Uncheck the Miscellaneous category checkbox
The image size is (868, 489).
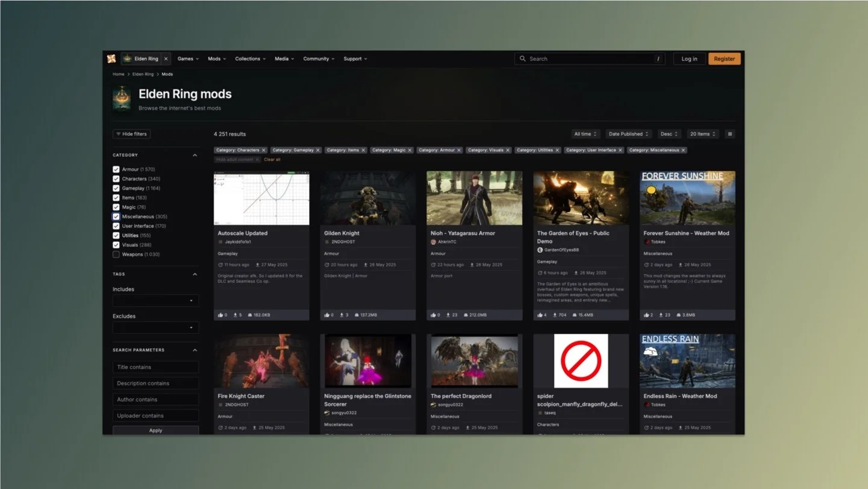pos(116,216)
